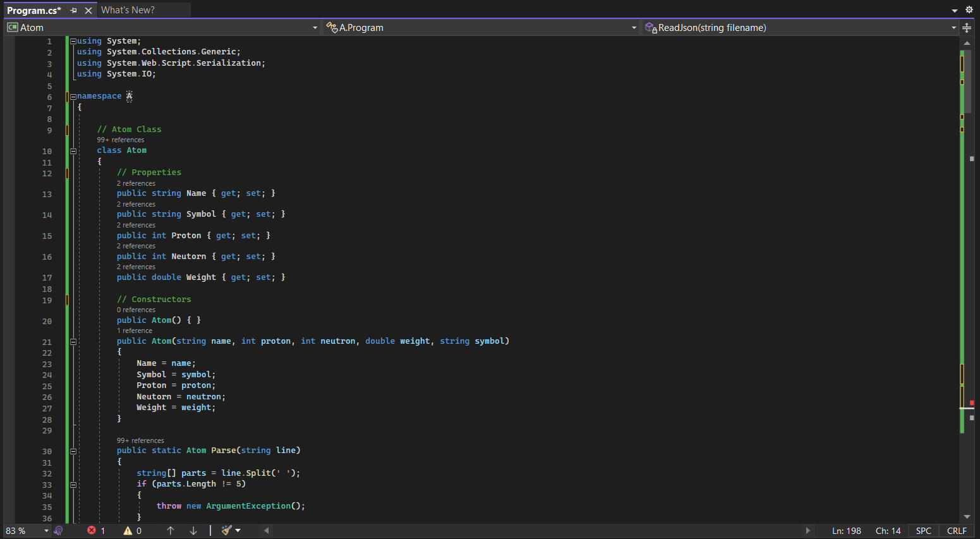Image resolution: width=980 pixels, height=539 pixels.
Task: Collapse the namespace A code block
Action: (73, 97)
